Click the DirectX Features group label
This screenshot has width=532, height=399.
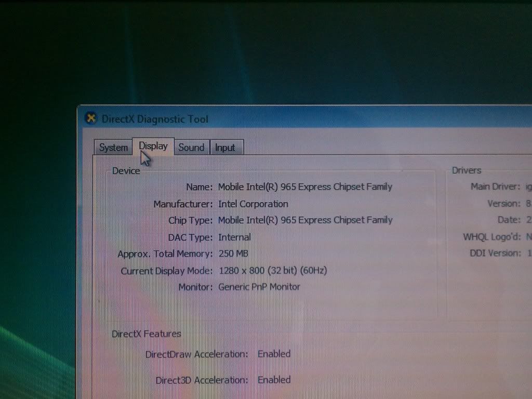coord(146,334)
